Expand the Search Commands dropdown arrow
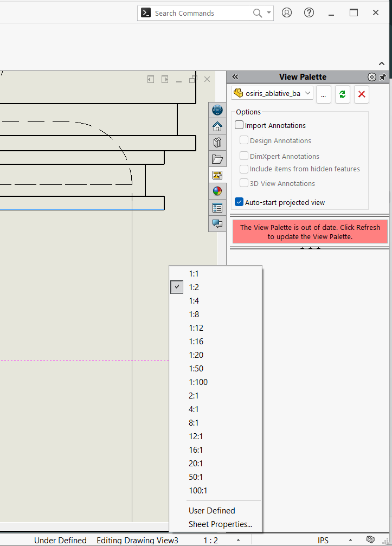This screenshot has width=392, height=546. [x=269, y=13]
